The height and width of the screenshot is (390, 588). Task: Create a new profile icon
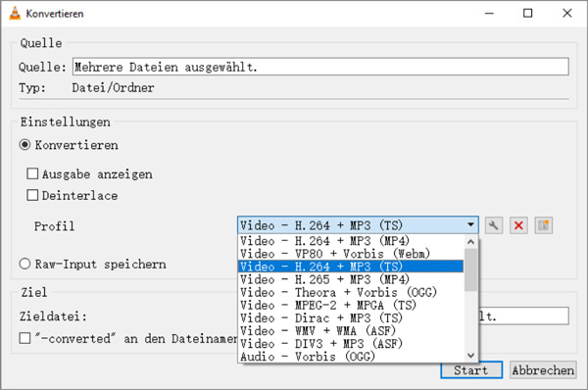tap(543, 225)
